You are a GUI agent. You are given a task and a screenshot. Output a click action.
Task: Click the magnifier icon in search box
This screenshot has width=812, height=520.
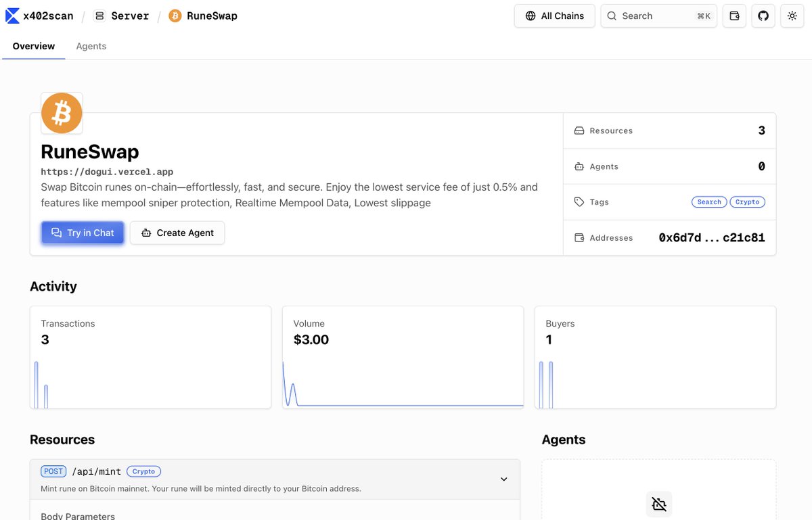pyautogui.click(x=612, y=16)
